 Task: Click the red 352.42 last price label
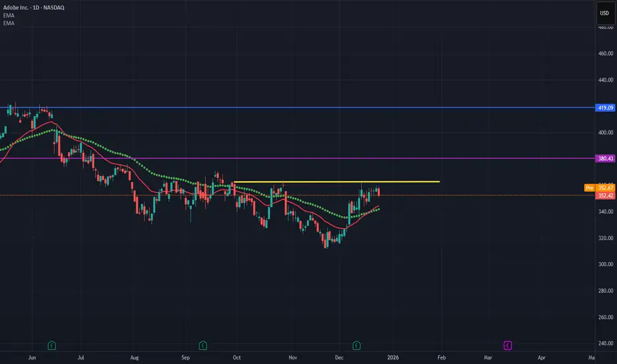606,196
